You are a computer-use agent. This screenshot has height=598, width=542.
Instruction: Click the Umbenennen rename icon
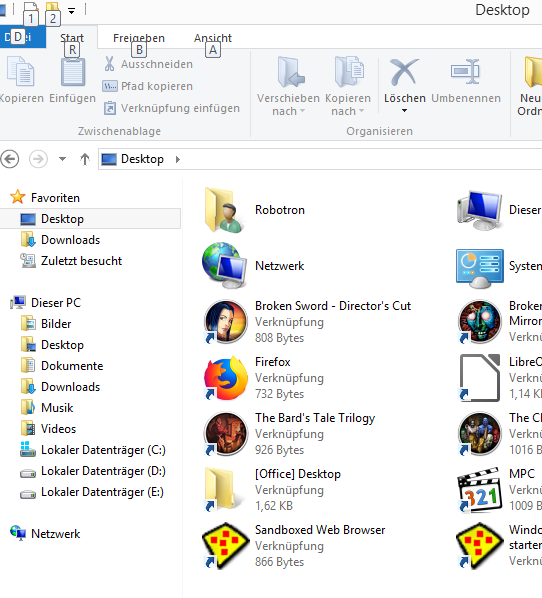465,72
